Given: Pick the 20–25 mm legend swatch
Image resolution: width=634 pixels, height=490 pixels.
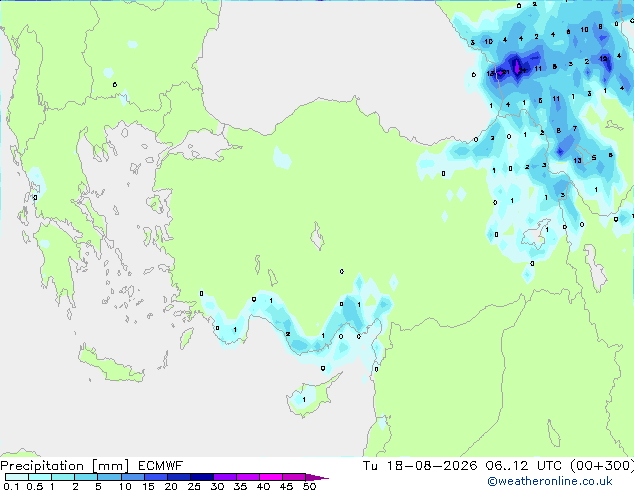Looking at the screenshot, I should [x=178, y=477].
